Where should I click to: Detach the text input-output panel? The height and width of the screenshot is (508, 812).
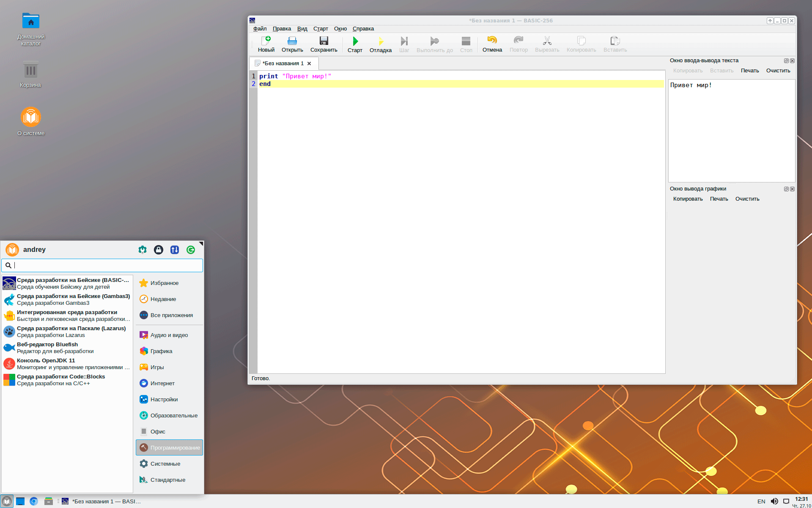click(786, 61)
